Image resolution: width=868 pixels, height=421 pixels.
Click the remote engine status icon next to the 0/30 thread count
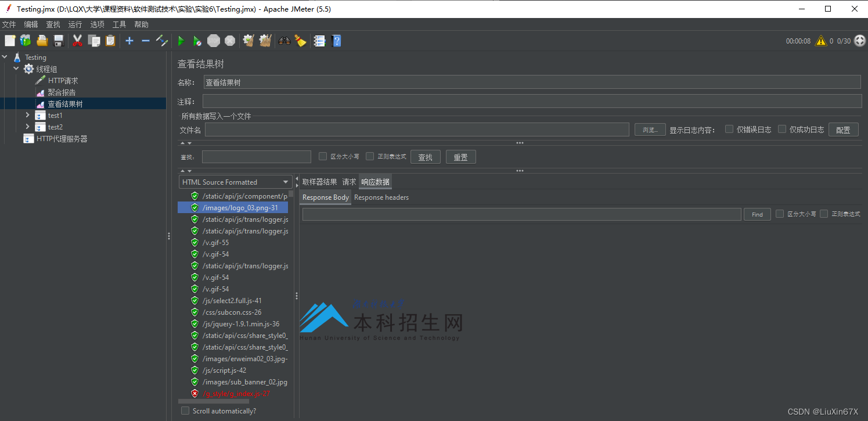point(859,41)
